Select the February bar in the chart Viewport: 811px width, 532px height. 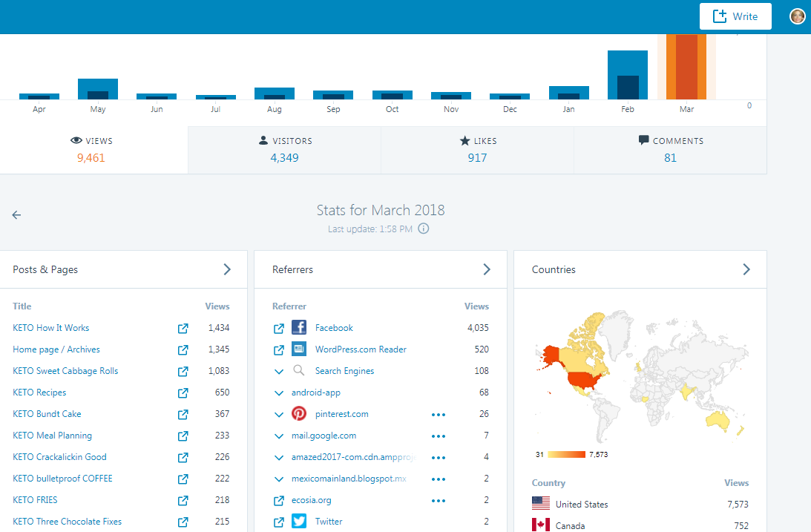click(628, 74)
